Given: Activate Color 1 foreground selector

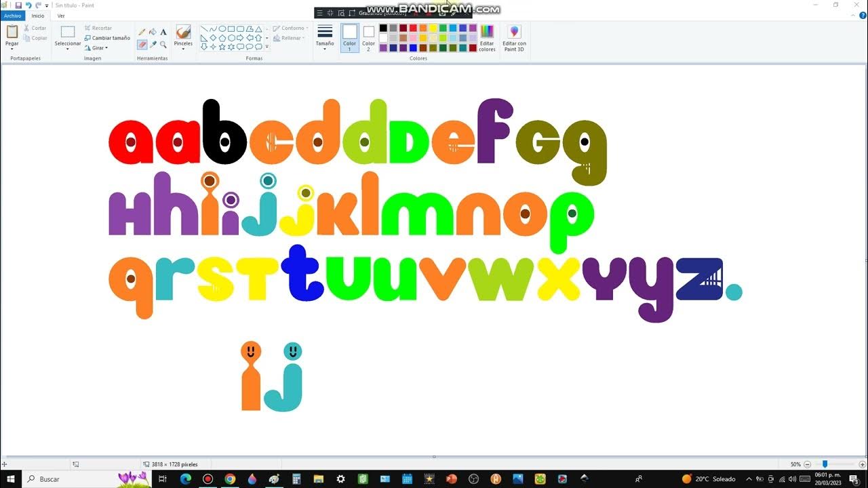Looking at the screenshot, I should click(349, 38).
